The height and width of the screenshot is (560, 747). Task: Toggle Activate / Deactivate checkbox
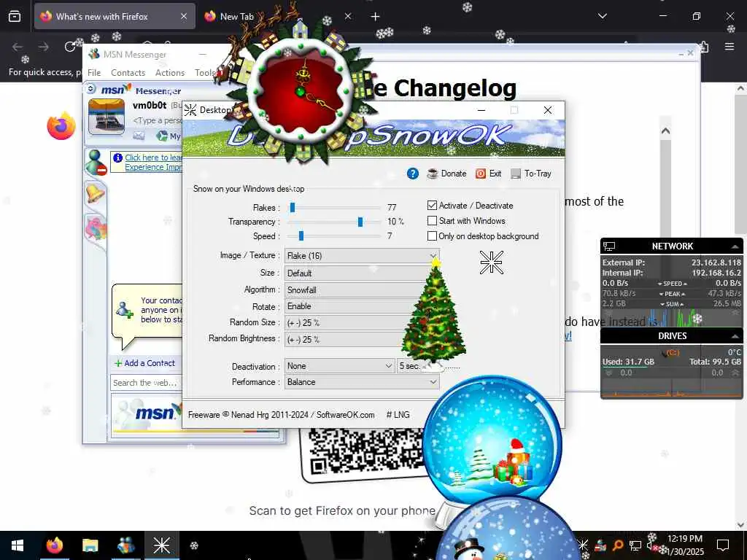pos(432,206)
